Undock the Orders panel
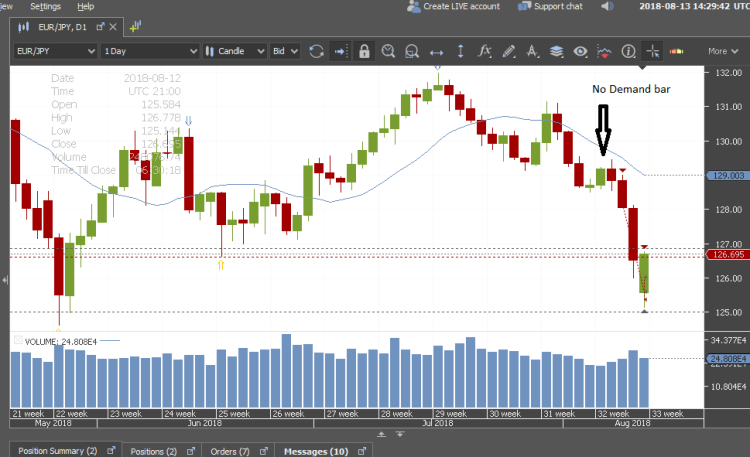This screenshot has width=750, height=457. pyautogui.click(x=264, y=451)
